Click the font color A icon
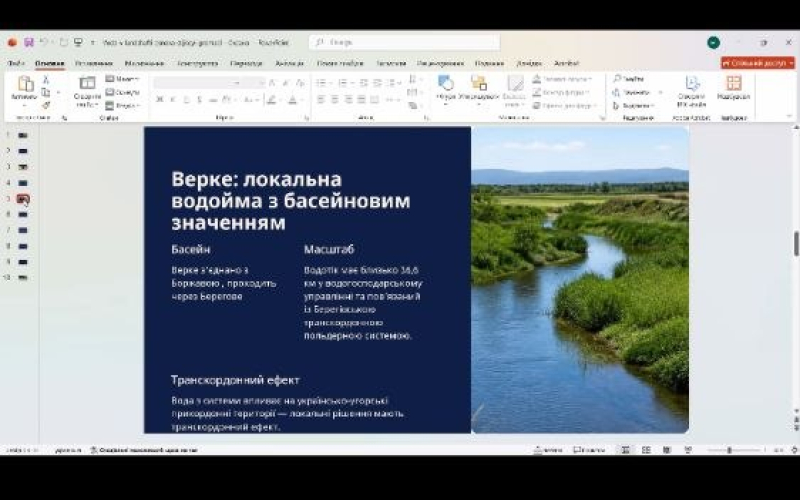The width and height of the screenshot is (800, 500). 292,99
